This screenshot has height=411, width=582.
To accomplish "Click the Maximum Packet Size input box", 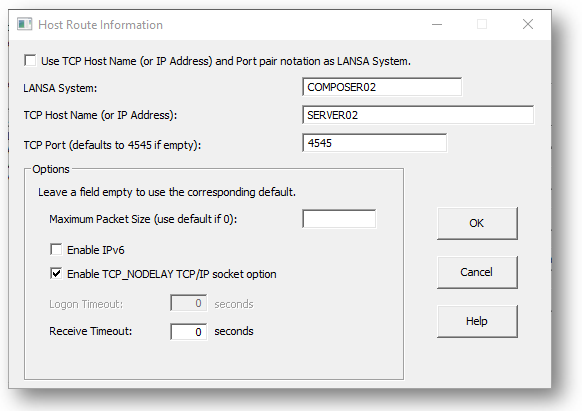I will [x=339, y=219].
